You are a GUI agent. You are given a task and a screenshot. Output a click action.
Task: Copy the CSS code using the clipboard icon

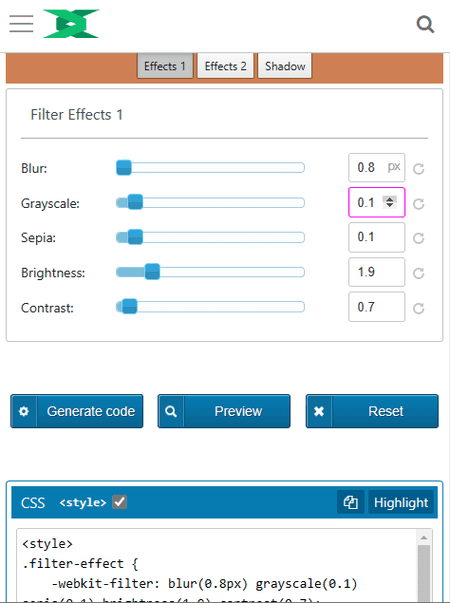[351, 502]
